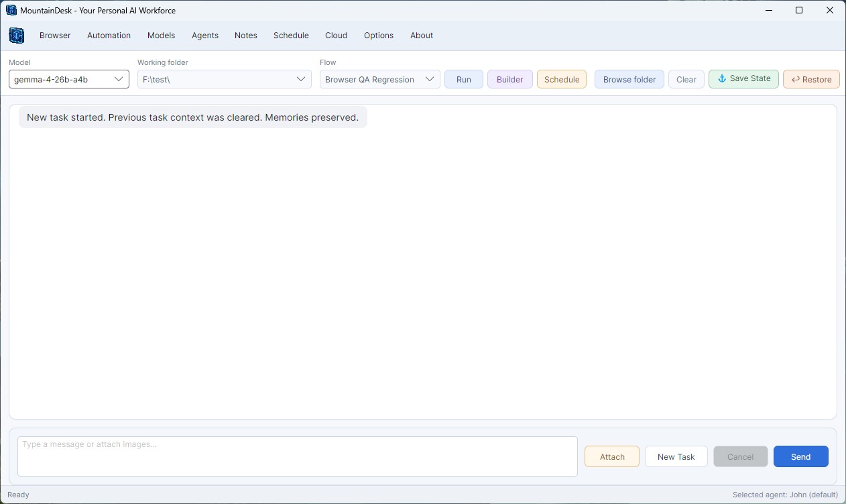Open the Schedule menu in menu bar
Screen dimensions: 846x504
click(x=291, y=36)
